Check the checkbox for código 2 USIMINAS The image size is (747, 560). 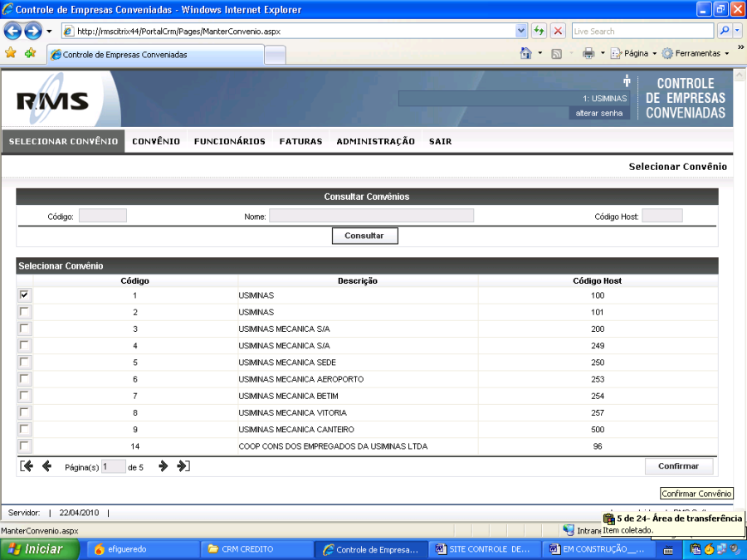click(x=24, y=312)
